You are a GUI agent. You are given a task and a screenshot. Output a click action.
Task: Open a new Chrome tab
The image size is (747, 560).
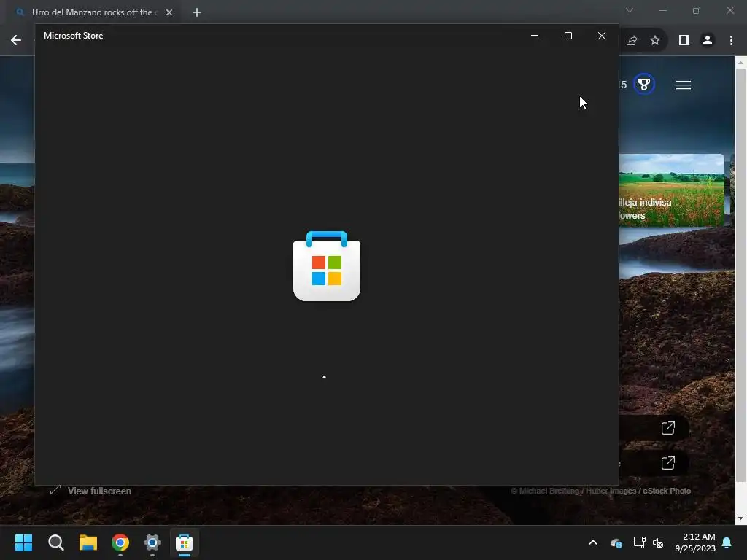pyautogui.click(x=197, y=12)
